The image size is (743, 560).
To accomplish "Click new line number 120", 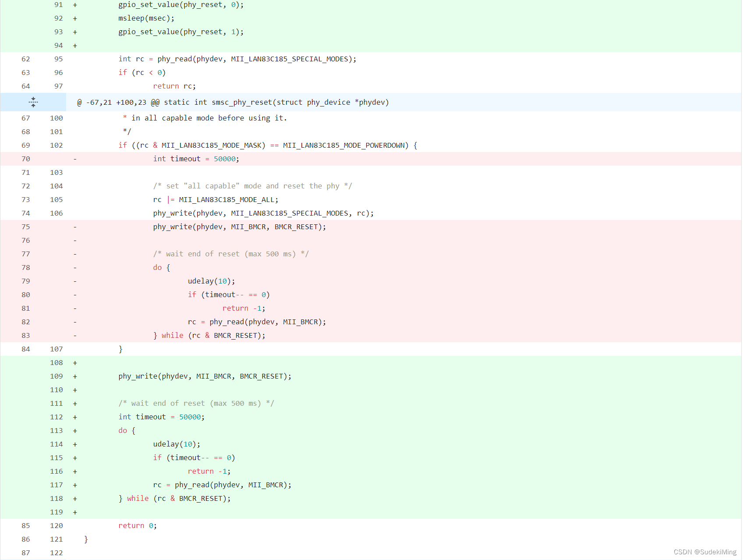I will click(57, 525).
